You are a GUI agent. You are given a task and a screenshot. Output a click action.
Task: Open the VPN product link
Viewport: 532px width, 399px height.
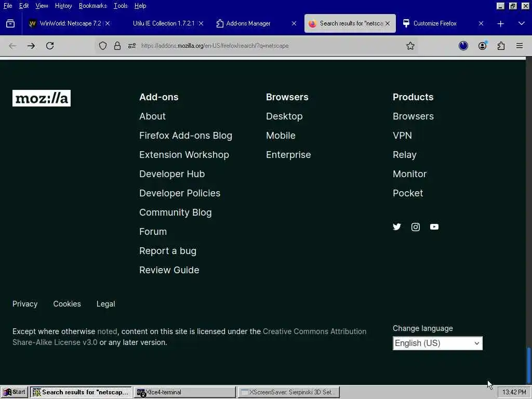point(403,136)
